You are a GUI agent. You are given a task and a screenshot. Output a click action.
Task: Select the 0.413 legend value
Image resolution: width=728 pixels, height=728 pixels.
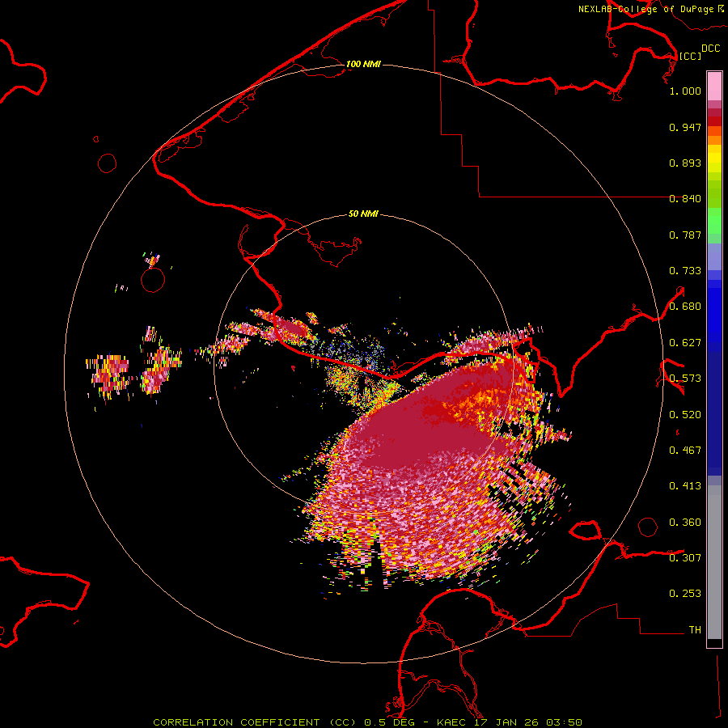(685, 486)
